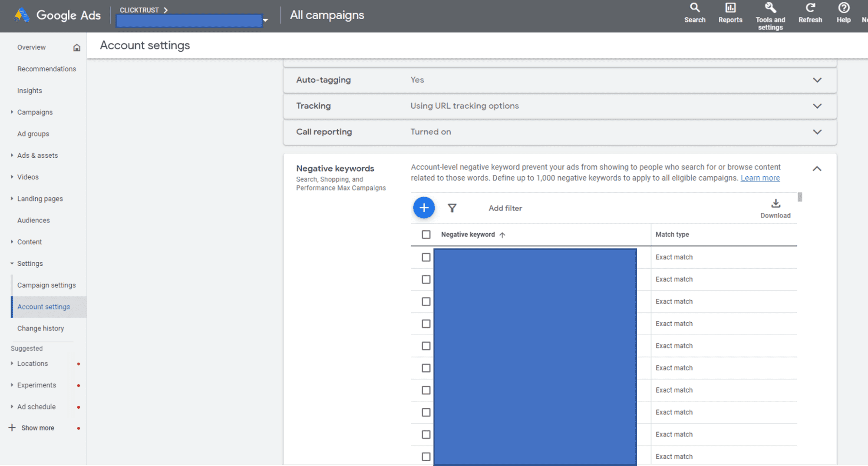Check the fifth negative keyword row checkbox
This screenshot has height=466, width=868.
pyautogui.click(x=426, y=346)
